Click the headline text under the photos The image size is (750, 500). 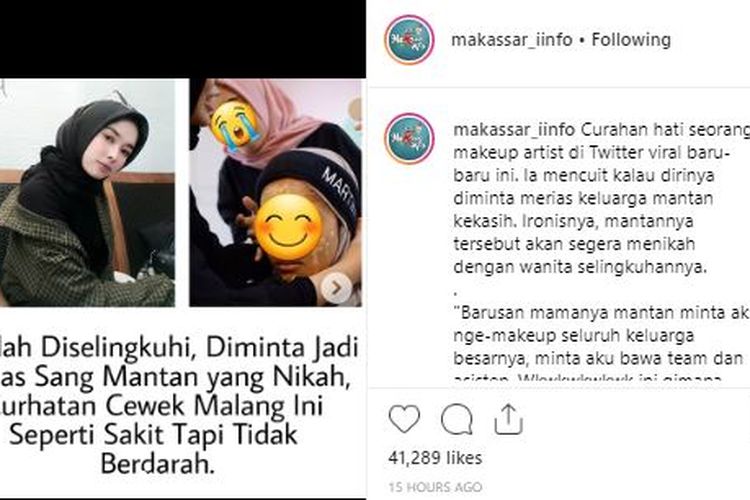click(x=179, y=406)
